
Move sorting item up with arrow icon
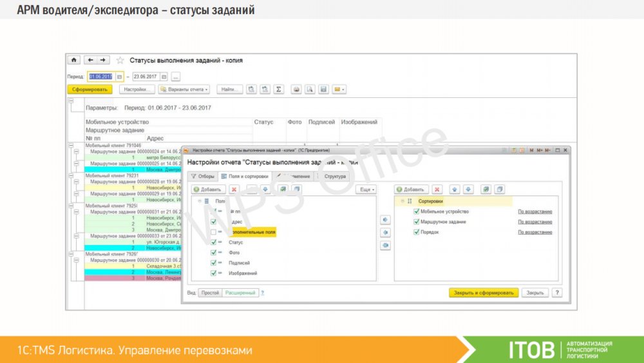tap(455, 190)
